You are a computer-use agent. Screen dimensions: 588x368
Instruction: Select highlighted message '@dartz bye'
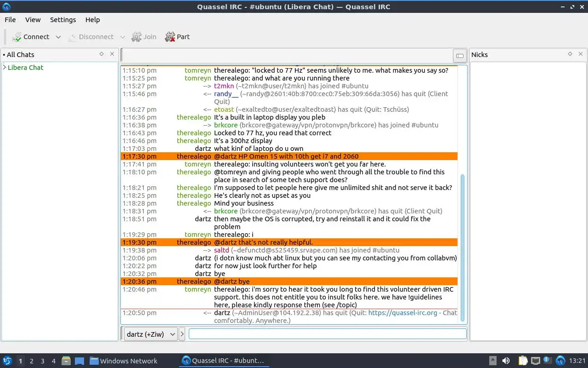pyautogui.click(x=232, y=282)
